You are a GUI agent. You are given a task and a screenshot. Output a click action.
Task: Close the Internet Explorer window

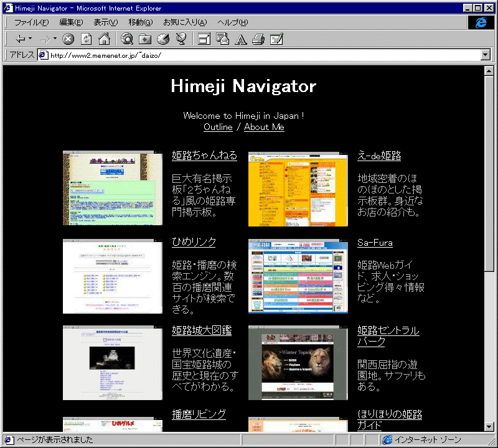(489, 8)
